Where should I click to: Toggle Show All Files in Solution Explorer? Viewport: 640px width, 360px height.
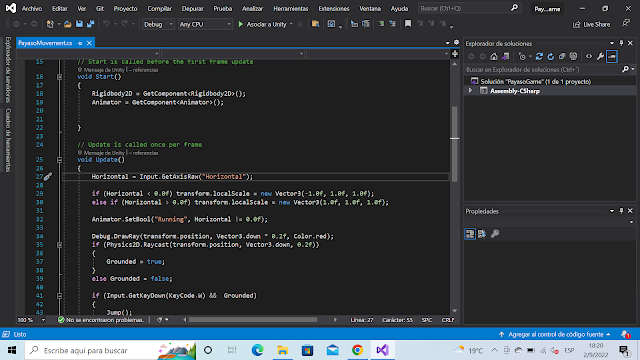(x=573, y=57)
